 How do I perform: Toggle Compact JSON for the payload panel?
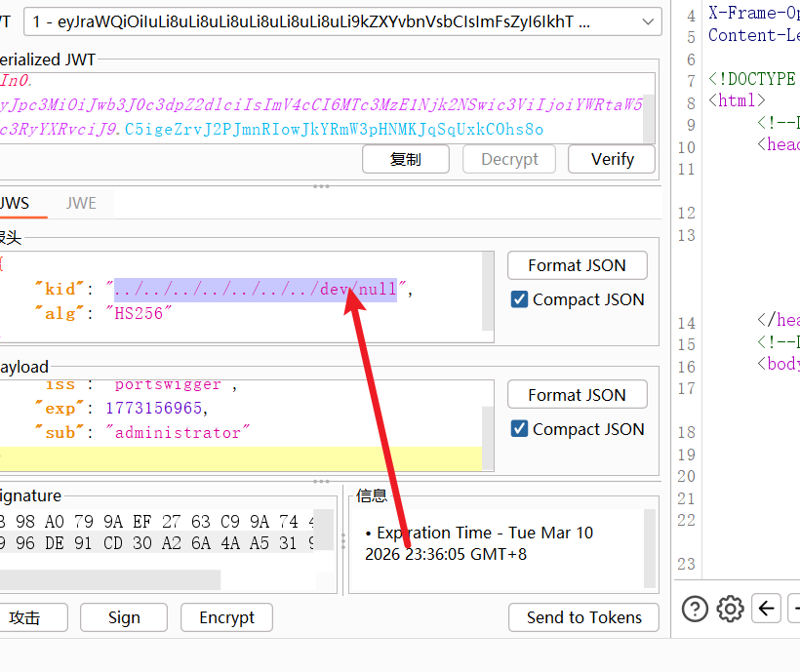pos(520,429)
